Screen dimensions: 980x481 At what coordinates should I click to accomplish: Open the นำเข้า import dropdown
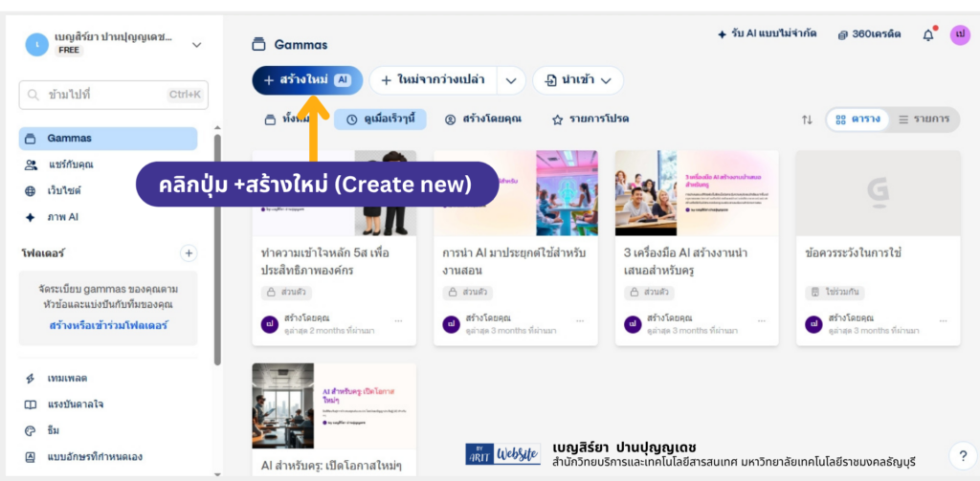click(577, 80)
